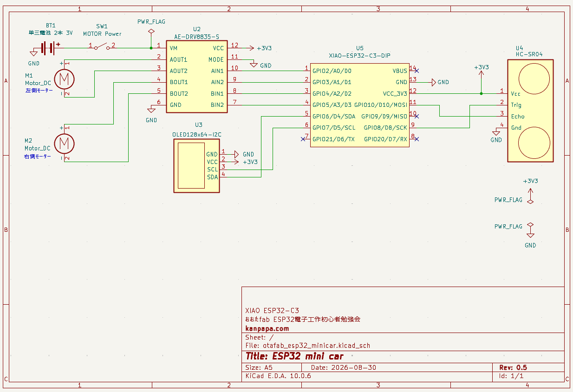The height and width of the screenshot is (392, 573).
Task: Select the U2 reference designator label
Action: click(197, 29)
